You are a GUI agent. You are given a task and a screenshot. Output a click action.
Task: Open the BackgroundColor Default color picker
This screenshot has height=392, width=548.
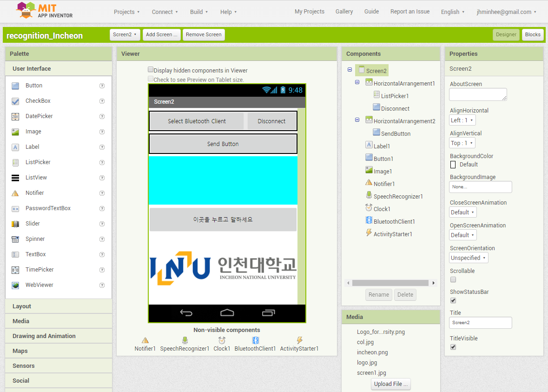453,165
